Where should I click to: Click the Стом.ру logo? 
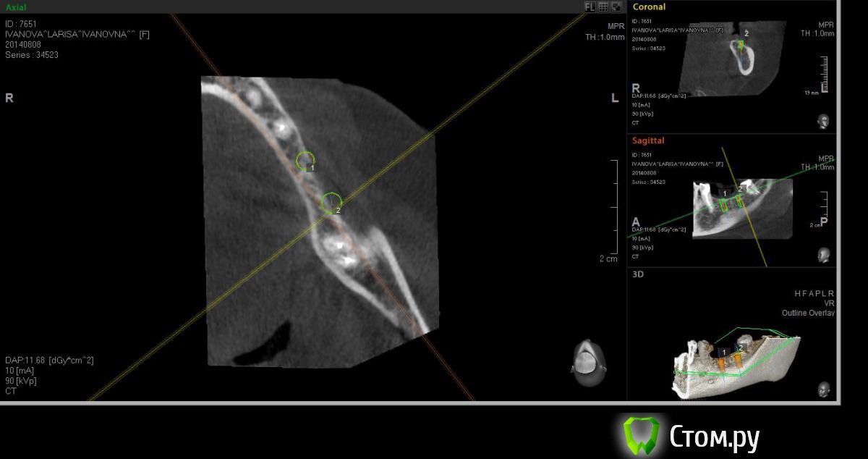691,437
